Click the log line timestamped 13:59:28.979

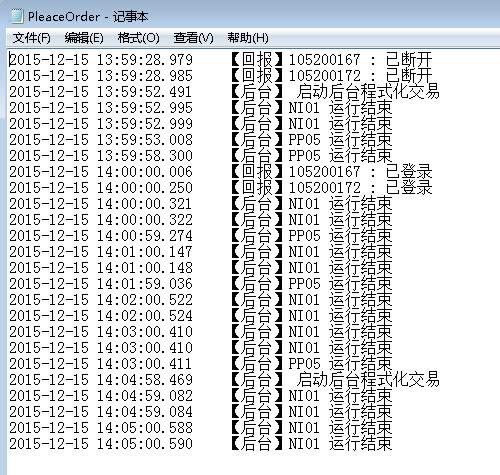pos(221,60)
